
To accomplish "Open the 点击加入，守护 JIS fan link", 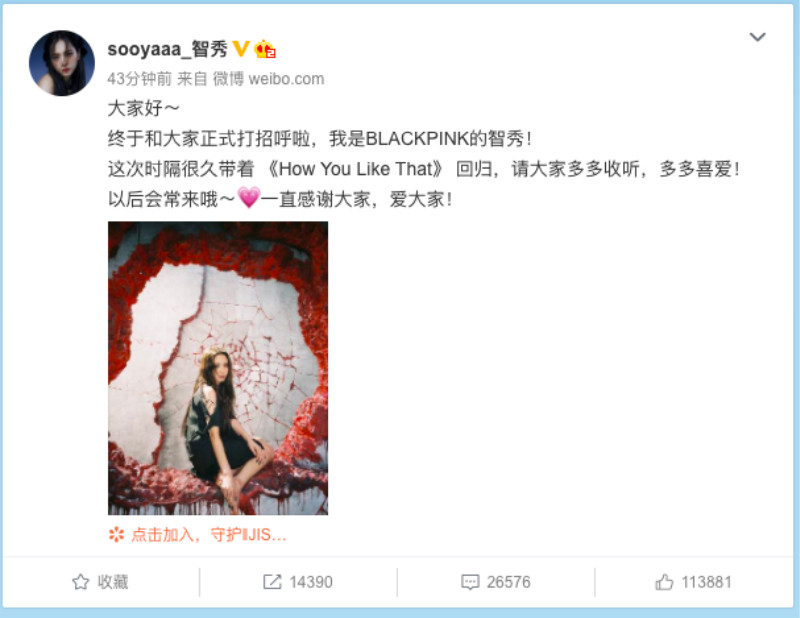I will [x=209, y=535].
